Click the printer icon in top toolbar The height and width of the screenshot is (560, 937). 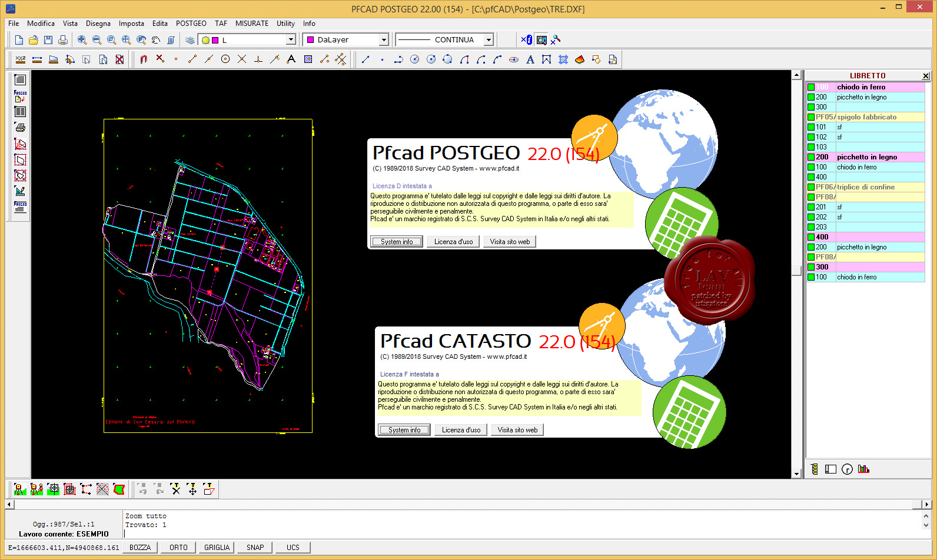point(63,40)
